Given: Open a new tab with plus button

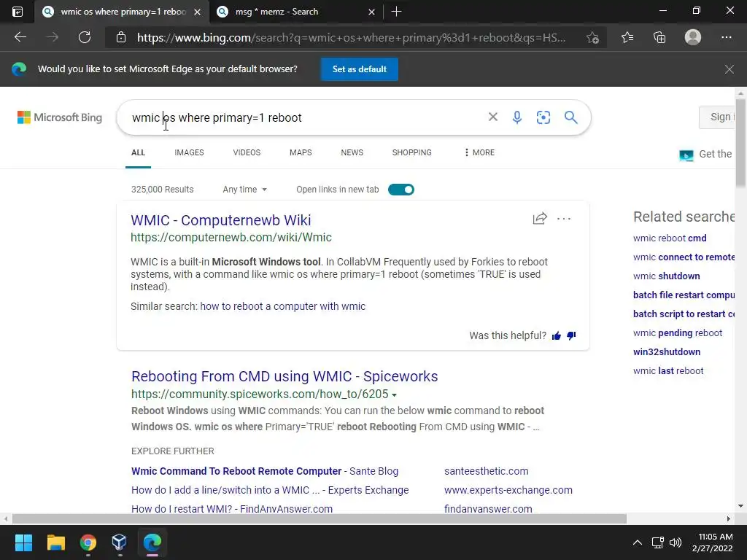Looking at the screenshot, I should pos(396,12).
